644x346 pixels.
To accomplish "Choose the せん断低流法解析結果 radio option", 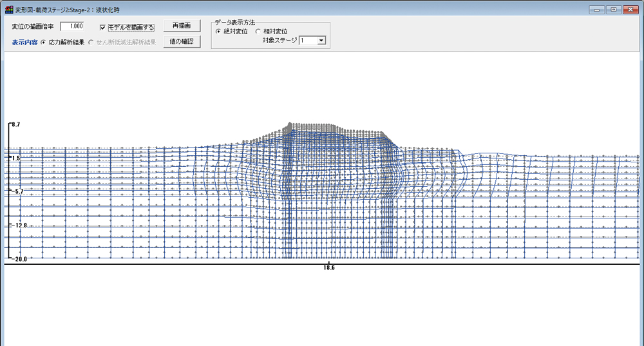I will (x=91, y=43).
